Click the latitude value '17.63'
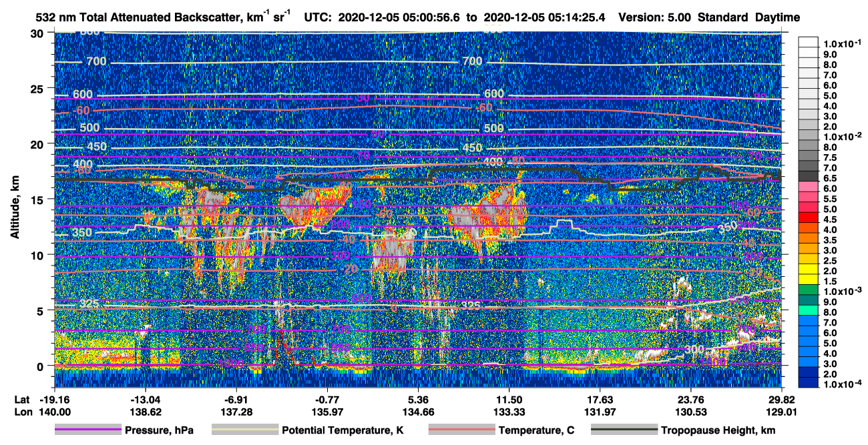 pos(600,399)
